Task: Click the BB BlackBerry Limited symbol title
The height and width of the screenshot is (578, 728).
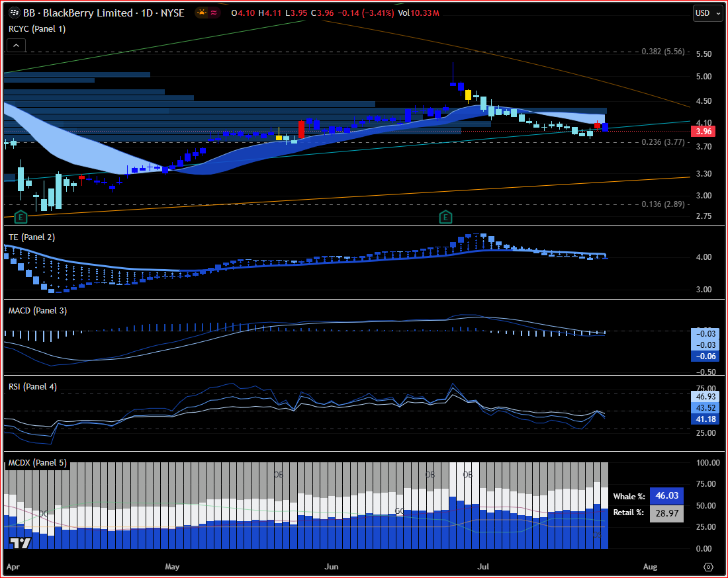Action: [x=103, y=13]
